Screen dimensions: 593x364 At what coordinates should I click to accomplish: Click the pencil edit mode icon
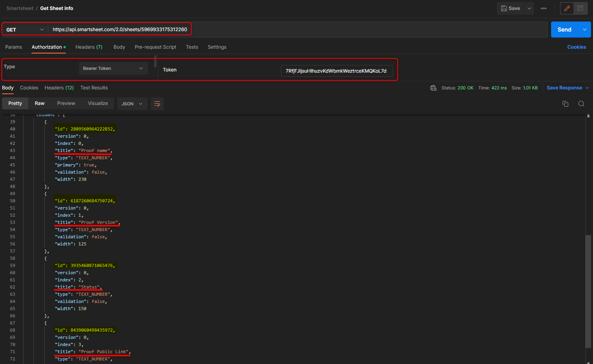(x=567, y=8)
